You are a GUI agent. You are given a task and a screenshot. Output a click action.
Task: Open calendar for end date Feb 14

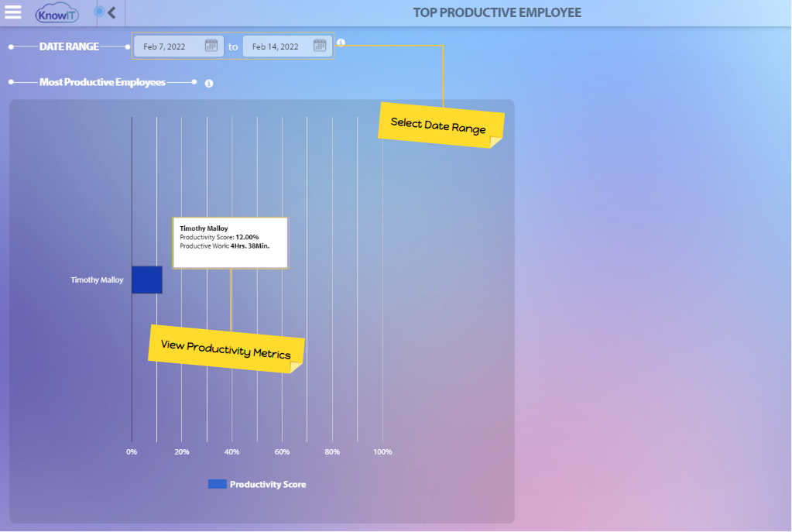pyautogui.click(x=319, y=46)
